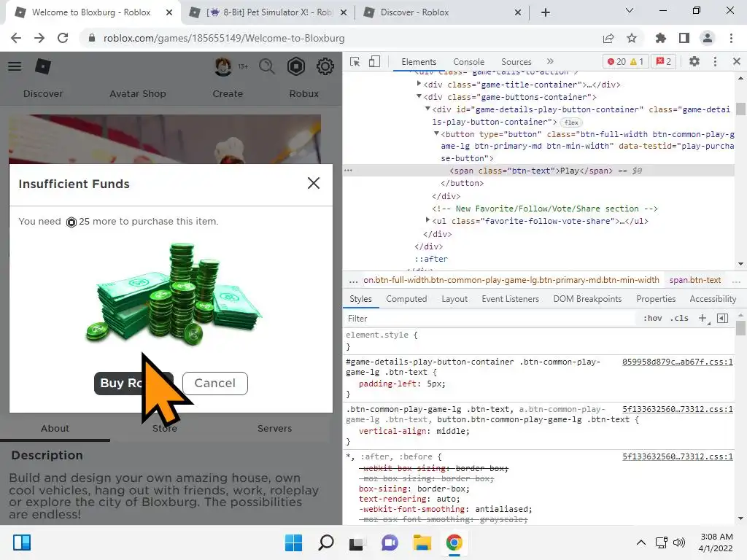Open the Create navigation link

(x=228, y=94)
